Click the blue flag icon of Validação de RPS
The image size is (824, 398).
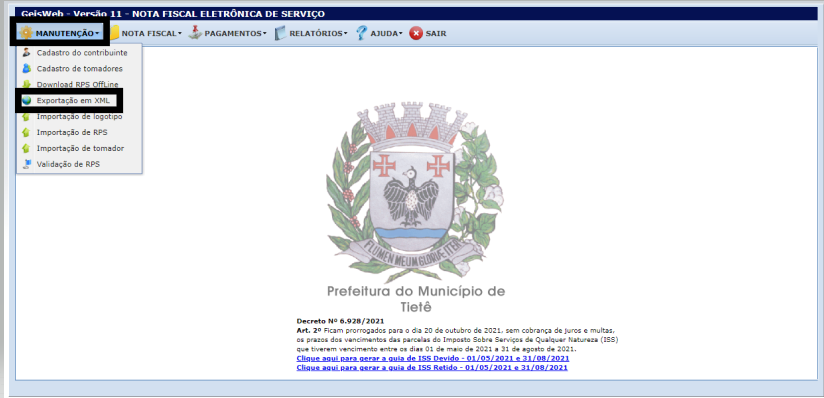pyautogui.click(x=26, y=164)
